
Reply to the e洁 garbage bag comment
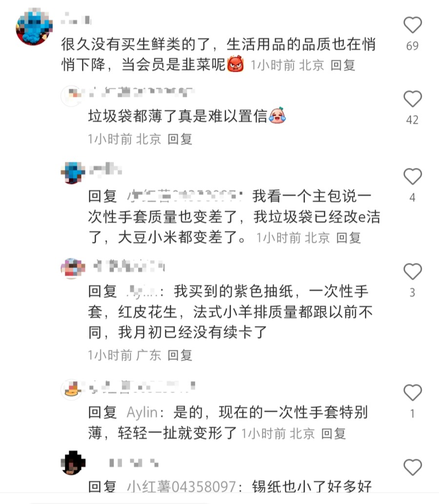(348, 238)
